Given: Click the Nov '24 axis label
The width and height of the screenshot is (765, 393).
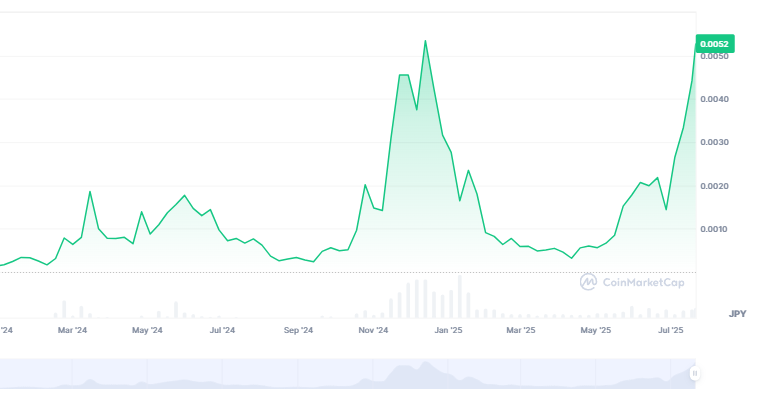Looking at the screenshot, I should coord(373,331).
